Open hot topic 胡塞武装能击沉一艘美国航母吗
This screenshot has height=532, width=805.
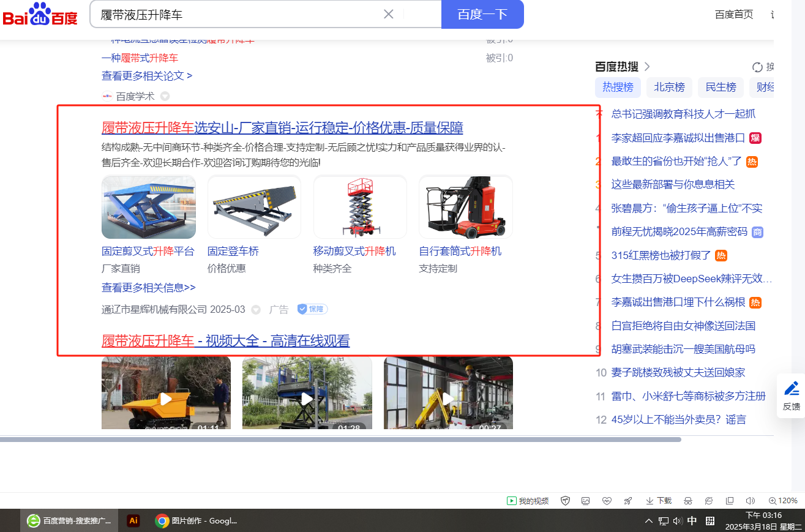(683, 350)
